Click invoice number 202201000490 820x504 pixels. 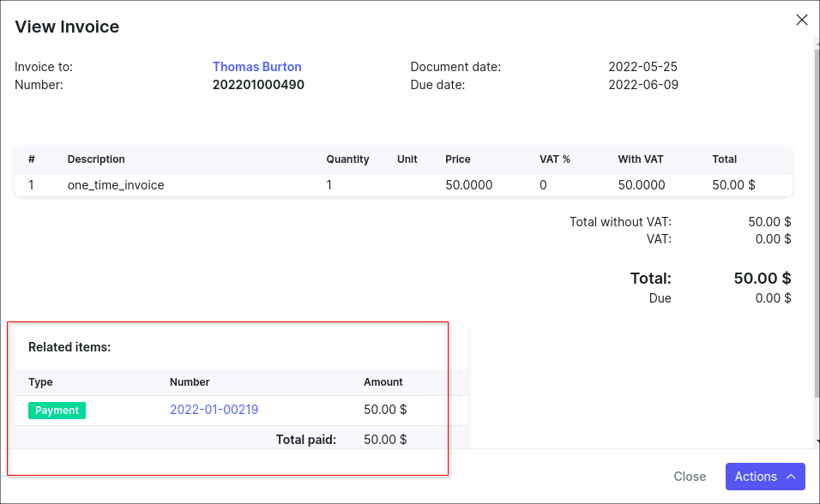pyautogui.click(x=258, y=85)
